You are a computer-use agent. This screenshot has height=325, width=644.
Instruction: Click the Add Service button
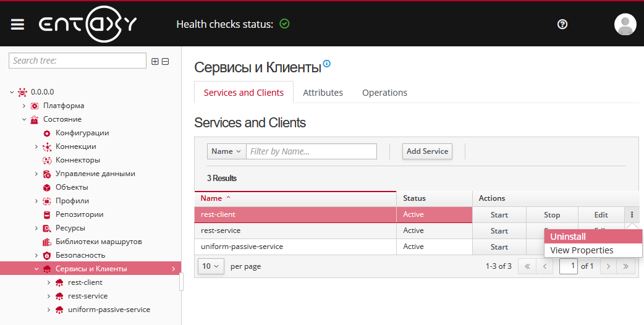tap(427, 151)
